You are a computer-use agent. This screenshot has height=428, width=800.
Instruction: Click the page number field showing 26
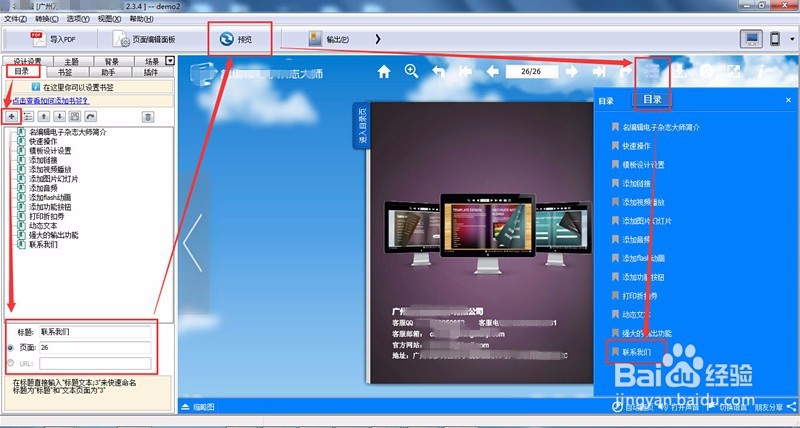(95, 348)
